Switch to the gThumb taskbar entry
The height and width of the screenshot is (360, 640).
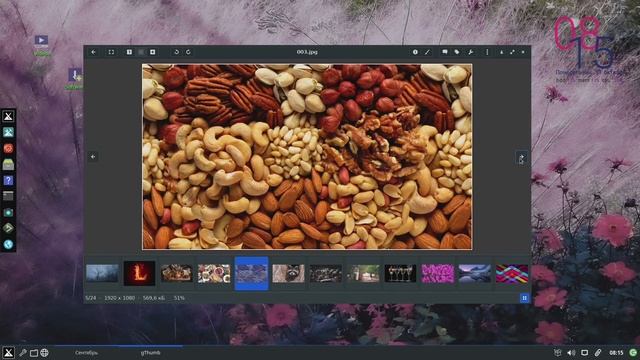pyautogui.click(x=151, y=353)
